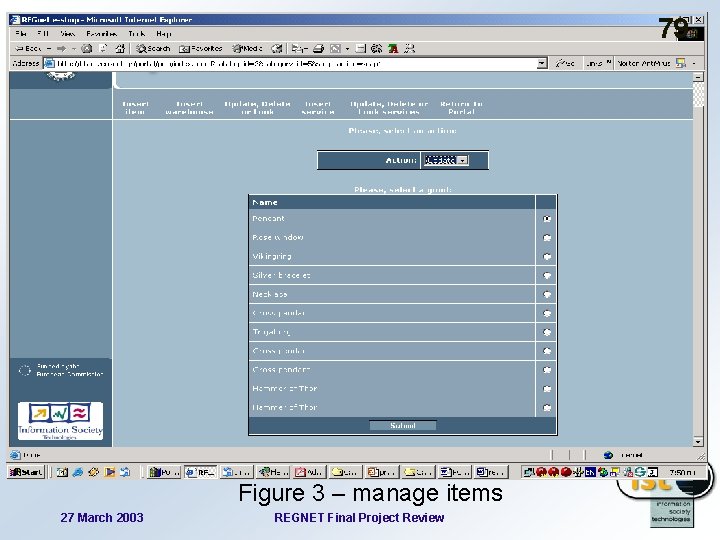Open the Forward button history dropdown arrow
The image size is (720, 540).
click(73, 48)
